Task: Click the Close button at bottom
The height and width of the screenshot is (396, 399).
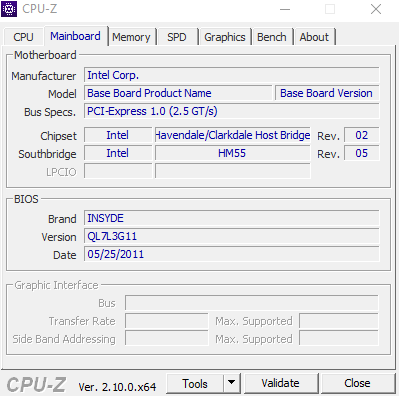Action: tap(357, 383)
